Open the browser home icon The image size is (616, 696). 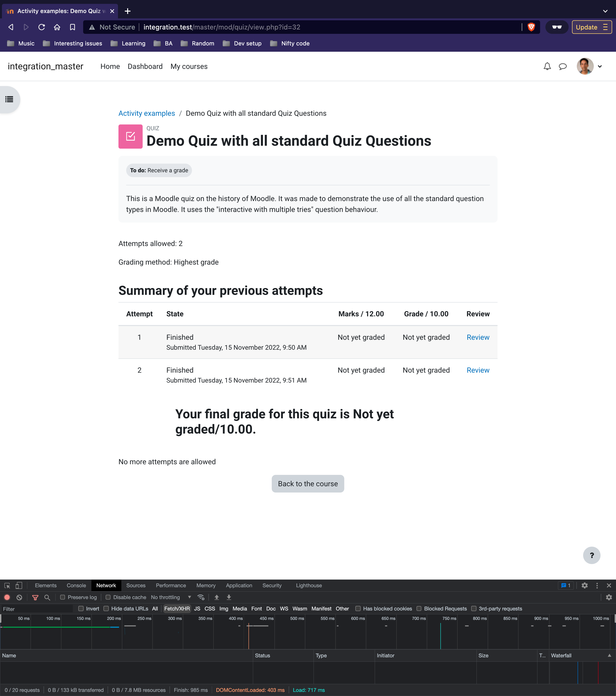tap(57, 27)
